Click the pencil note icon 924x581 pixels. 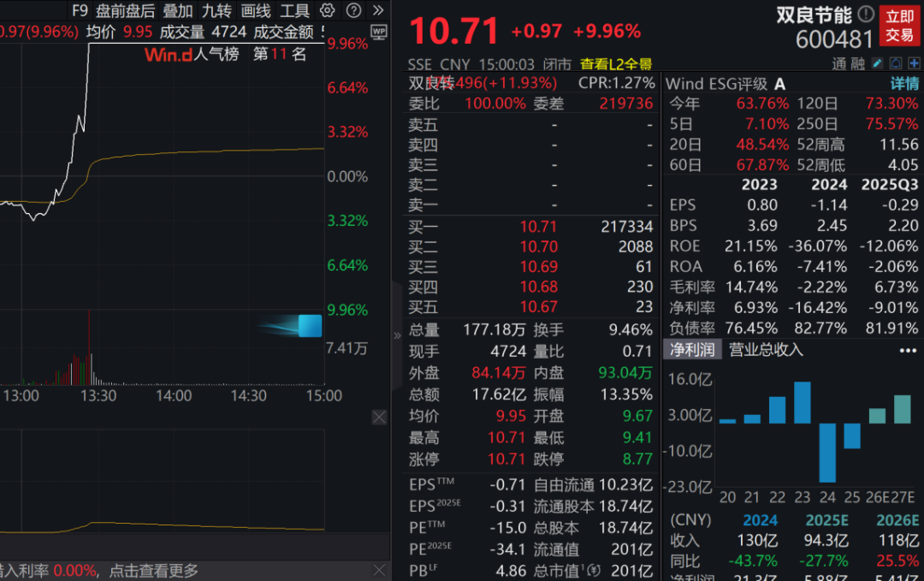[x=877, y=63]
